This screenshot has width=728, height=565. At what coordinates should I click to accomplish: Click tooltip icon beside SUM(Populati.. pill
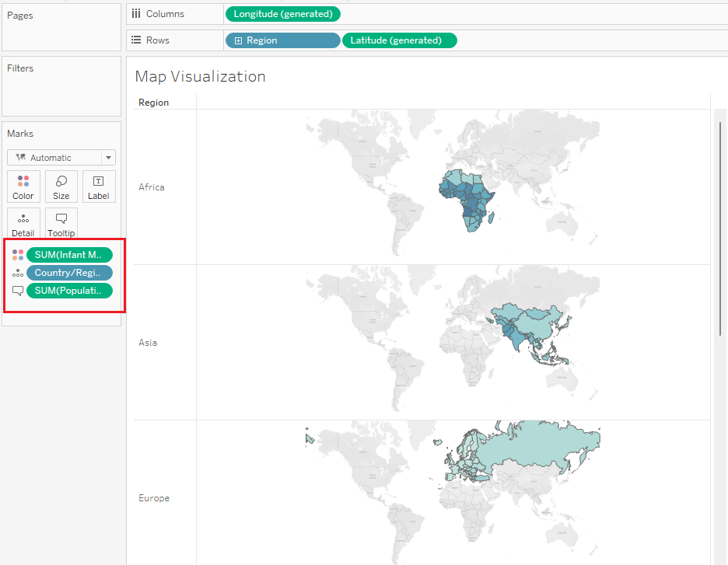coord(18,291)
